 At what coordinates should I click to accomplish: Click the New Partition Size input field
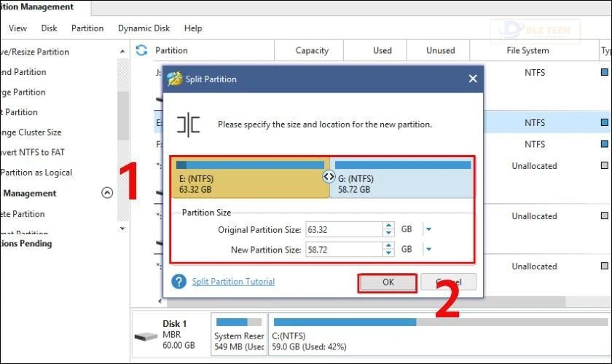click(x=344, y=249)
